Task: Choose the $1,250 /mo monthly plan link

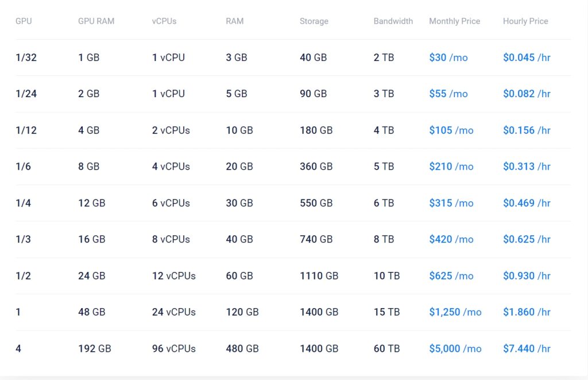Action: [455, 312]
